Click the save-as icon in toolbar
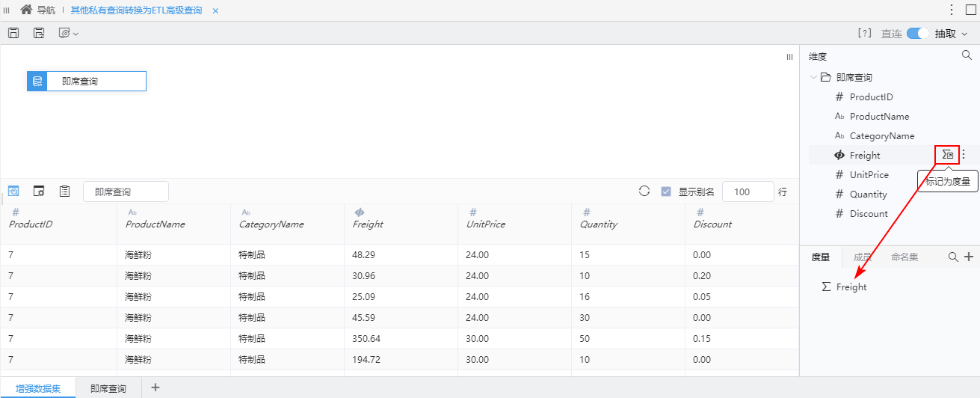Screen dimensions: 980x398 pos(39,33)
